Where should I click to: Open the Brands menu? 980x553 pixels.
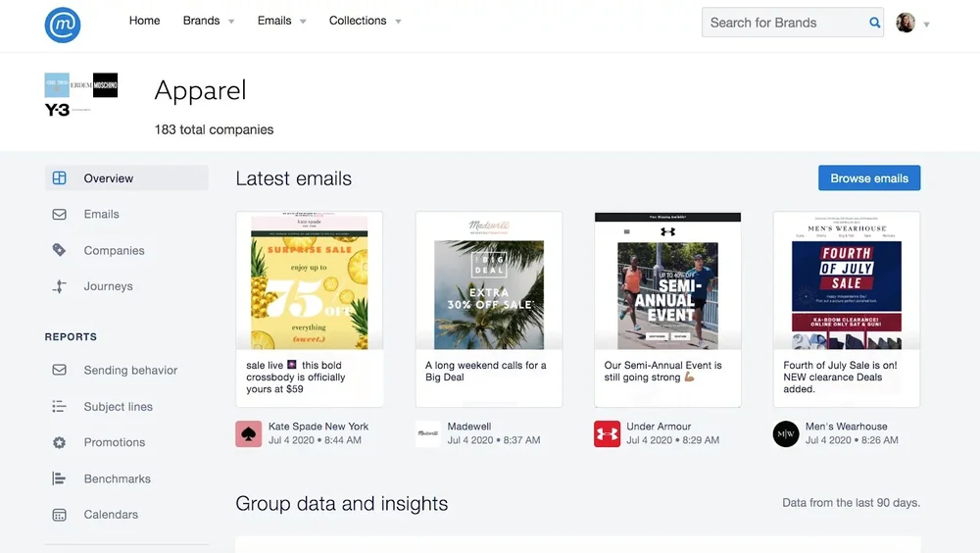coord(201,21)
